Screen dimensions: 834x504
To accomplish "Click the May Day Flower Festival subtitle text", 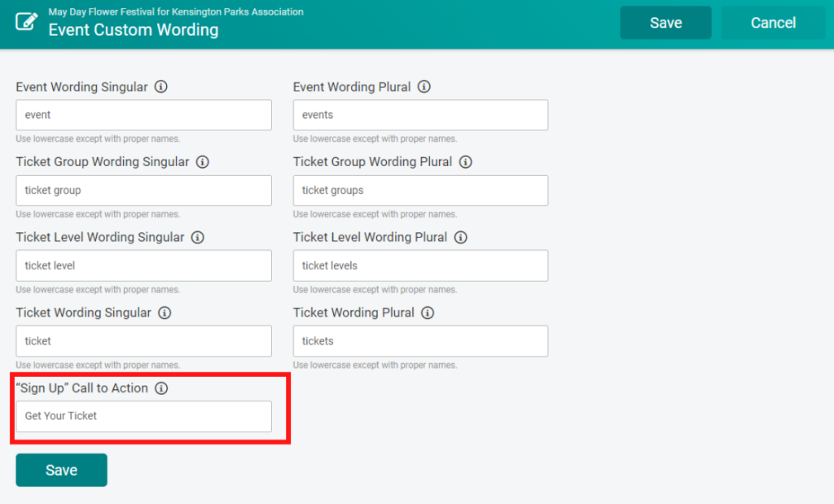I will [176, 11].
